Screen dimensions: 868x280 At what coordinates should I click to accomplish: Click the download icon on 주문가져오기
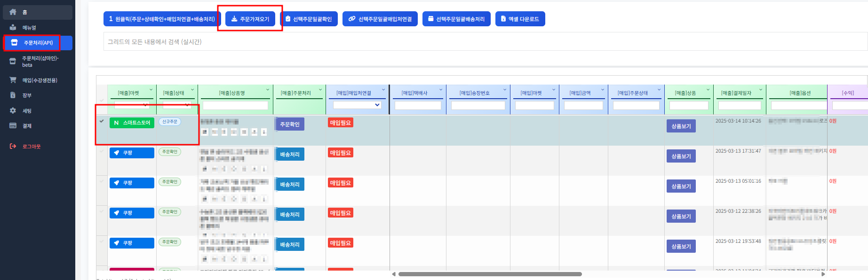[234, 19]
